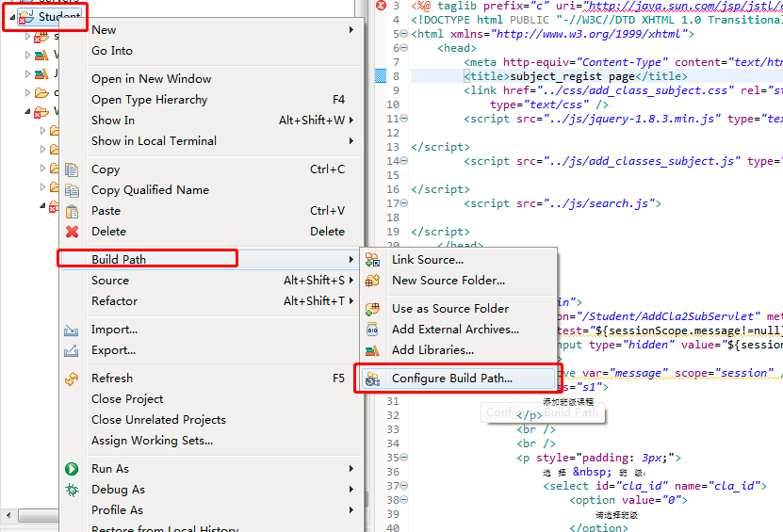Collapse the html fold on line 5
Viewport: 783px width, 532px height.
403,34
